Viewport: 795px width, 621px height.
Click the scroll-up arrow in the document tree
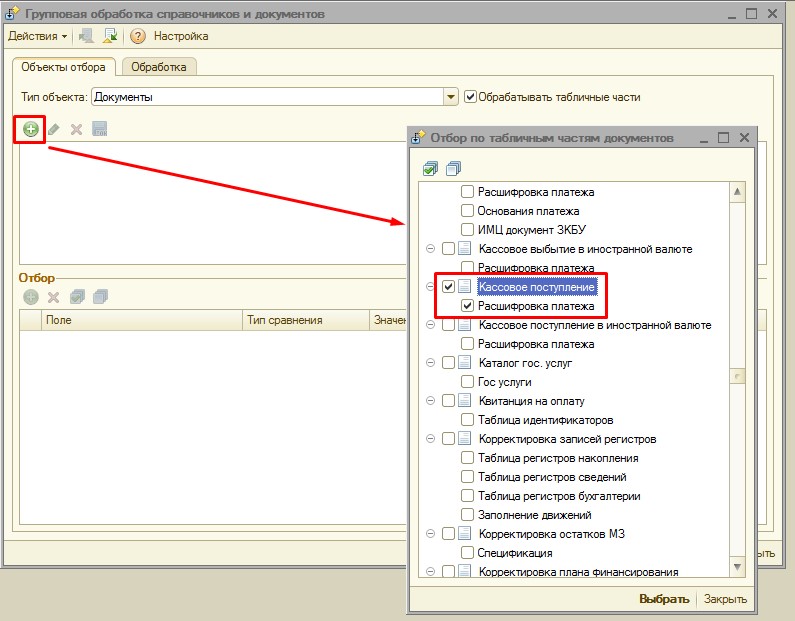(x=738, y=192)
